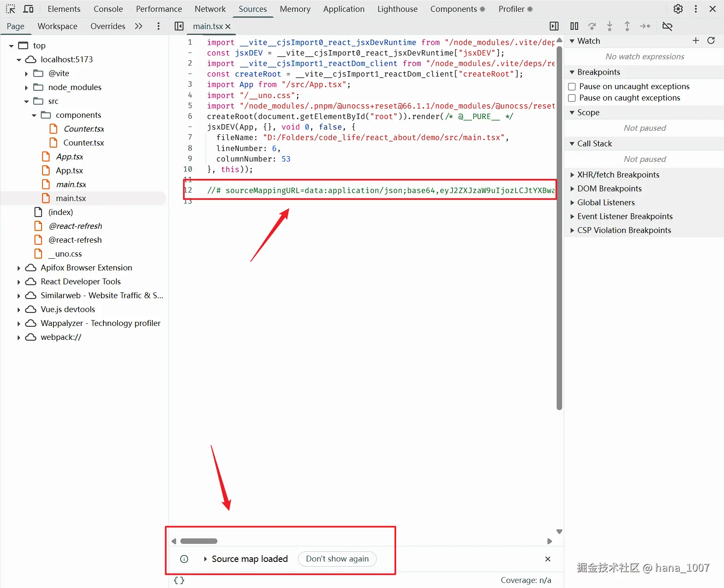Refresh watch expressions
724x588 pixels.
pos(711,40)
